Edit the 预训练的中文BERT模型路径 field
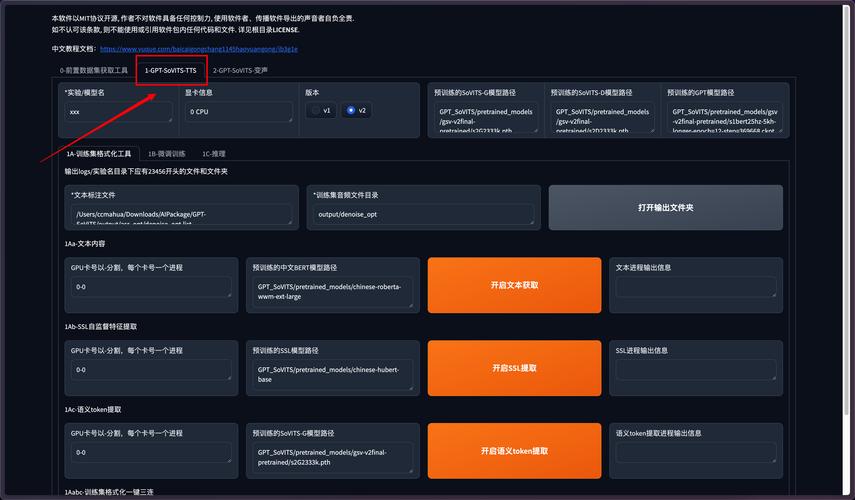The image size is (855, 500). point(333,292)
